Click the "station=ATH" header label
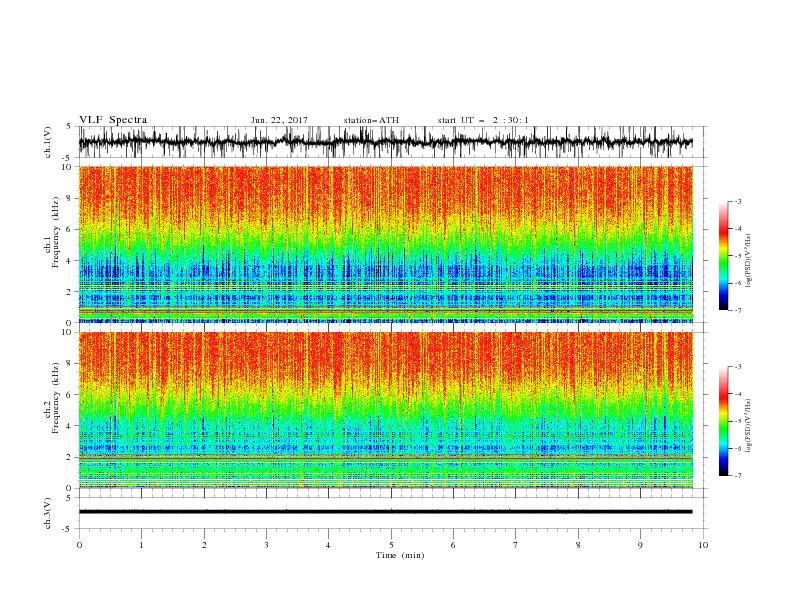 pos(371,120)
